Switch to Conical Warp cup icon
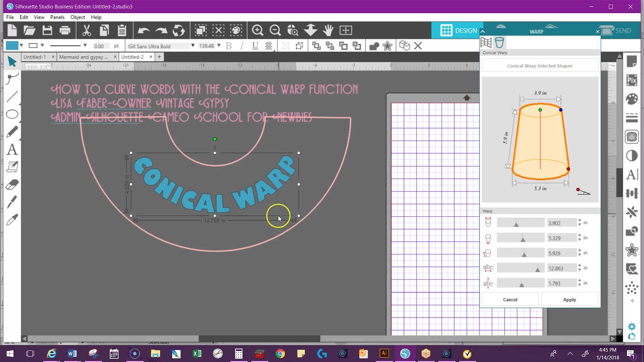This screenshot has height=362, width=644. [499, 42]
